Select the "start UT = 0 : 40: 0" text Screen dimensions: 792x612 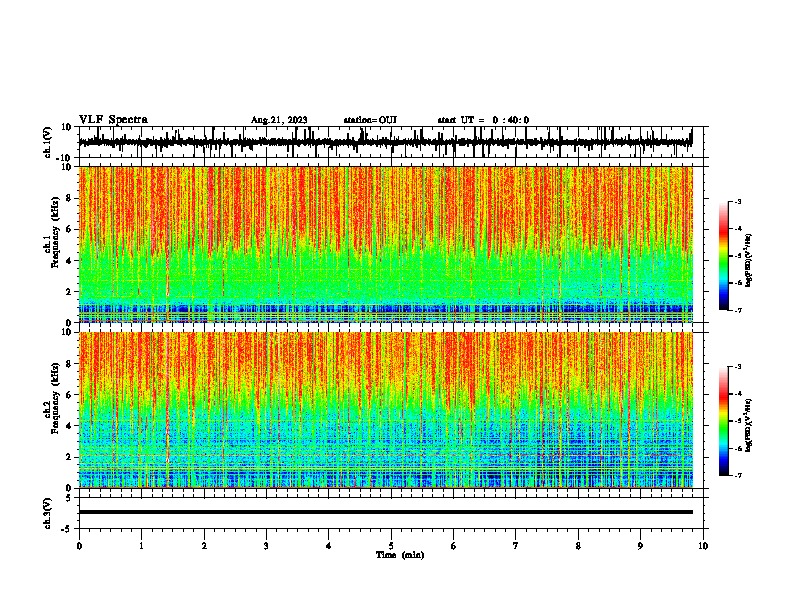pos(483,120)
